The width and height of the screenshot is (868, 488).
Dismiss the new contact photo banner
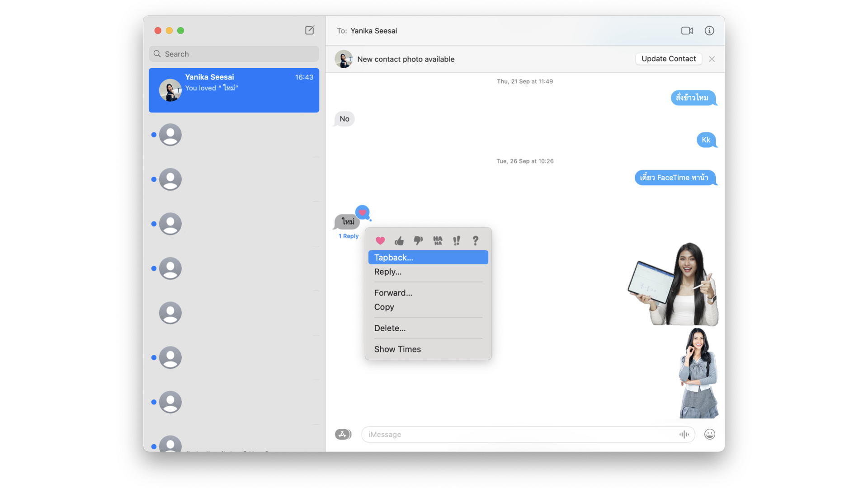[x=712, y=59]
